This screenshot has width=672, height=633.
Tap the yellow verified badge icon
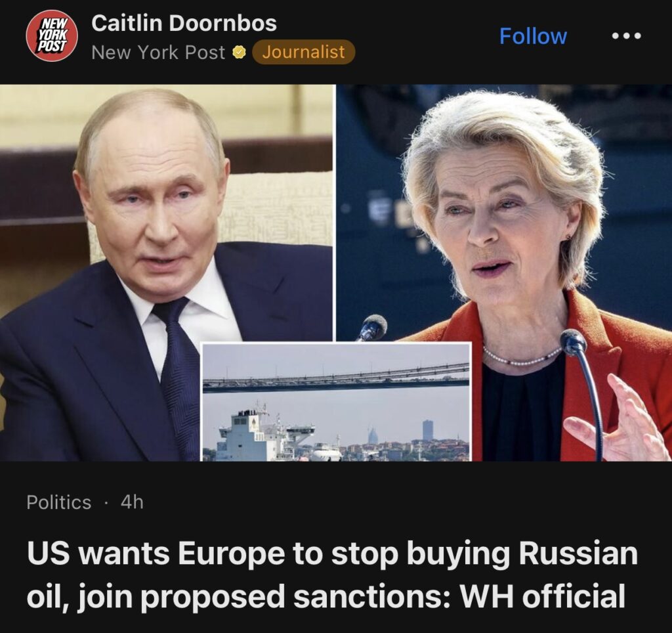pos(239,53)
